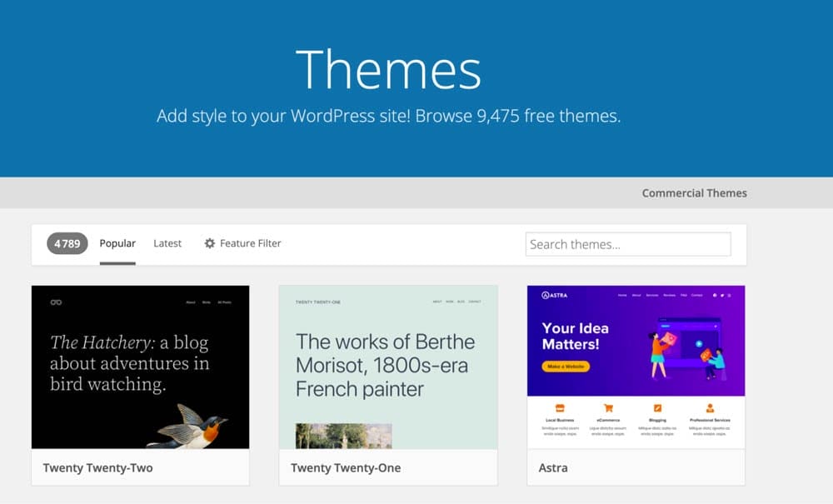Click Contact in the Astra preview menu
This screenshot has width=833, height=504.
click(696, 295)
